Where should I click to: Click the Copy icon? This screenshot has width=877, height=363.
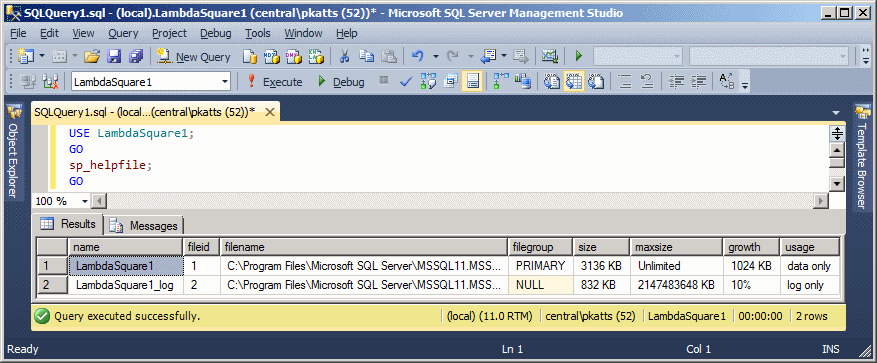pos(367,56)
